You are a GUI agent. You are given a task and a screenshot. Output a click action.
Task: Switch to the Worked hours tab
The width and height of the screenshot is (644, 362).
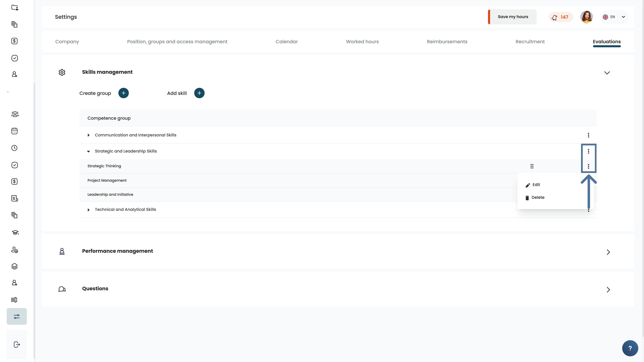point(362,42)
